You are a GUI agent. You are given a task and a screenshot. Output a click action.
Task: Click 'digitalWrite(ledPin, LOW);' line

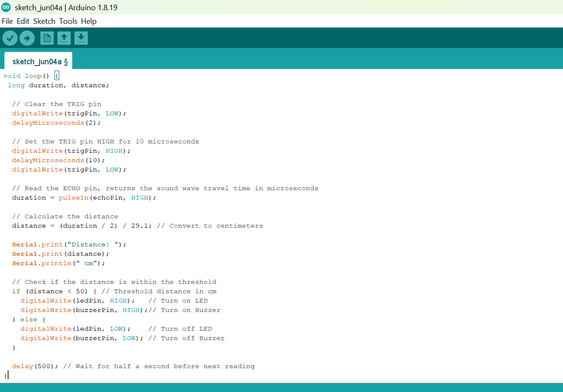76,329
